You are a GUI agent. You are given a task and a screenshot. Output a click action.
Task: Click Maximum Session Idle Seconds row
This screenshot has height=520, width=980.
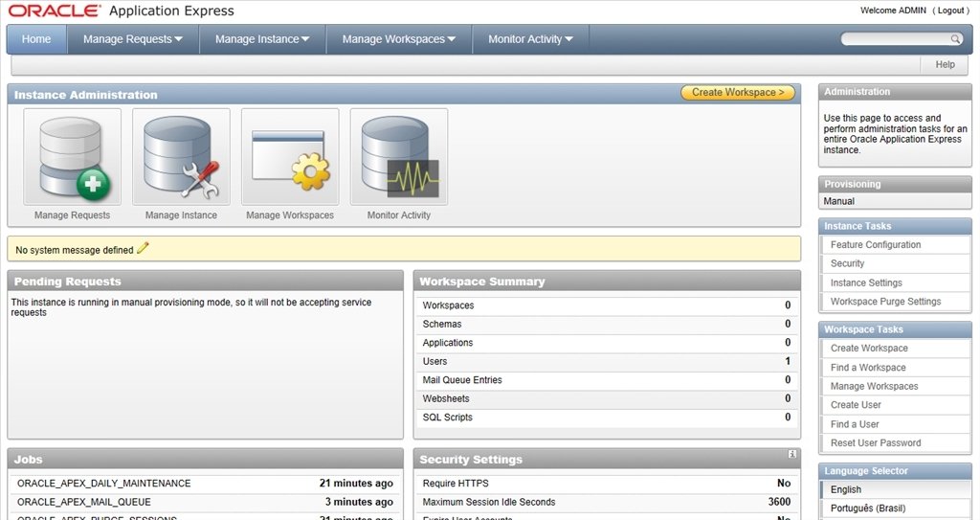coord(606,502)
